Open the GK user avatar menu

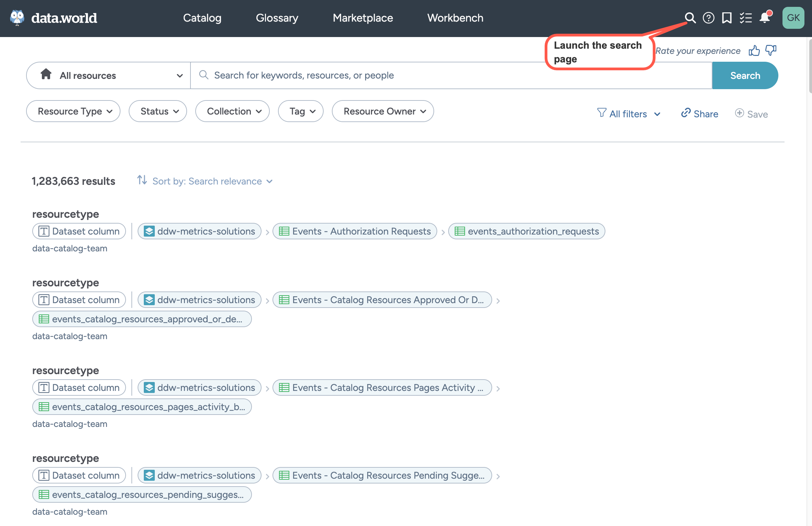[x=793, y=18]
